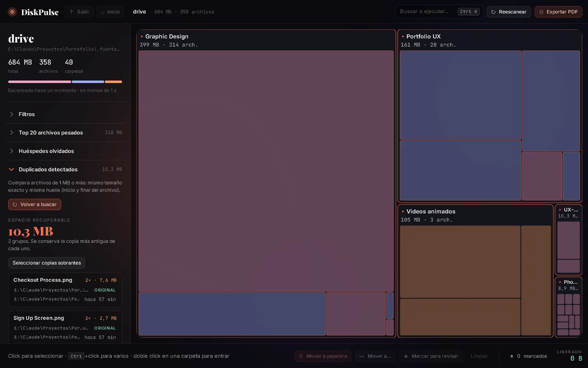Click the Liberado 0 B counter

(x=569, y=356)
